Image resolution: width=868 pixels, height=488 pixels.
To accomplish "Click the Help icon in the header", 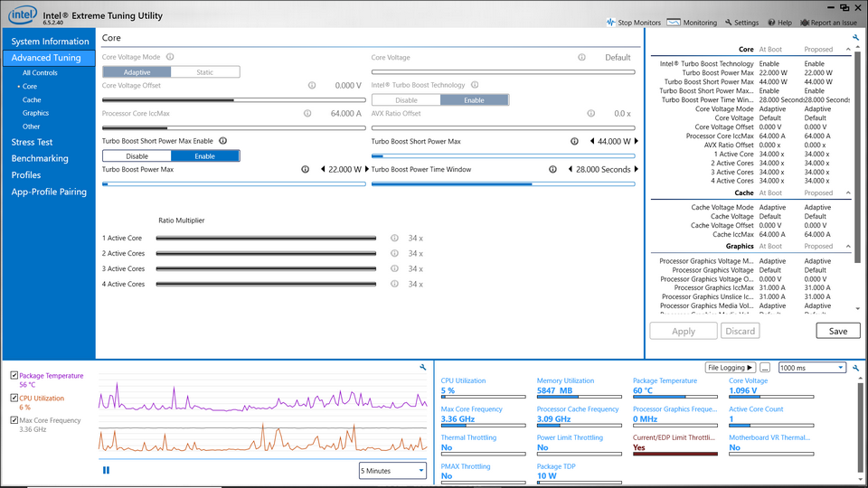I will (x=771, y=23).
